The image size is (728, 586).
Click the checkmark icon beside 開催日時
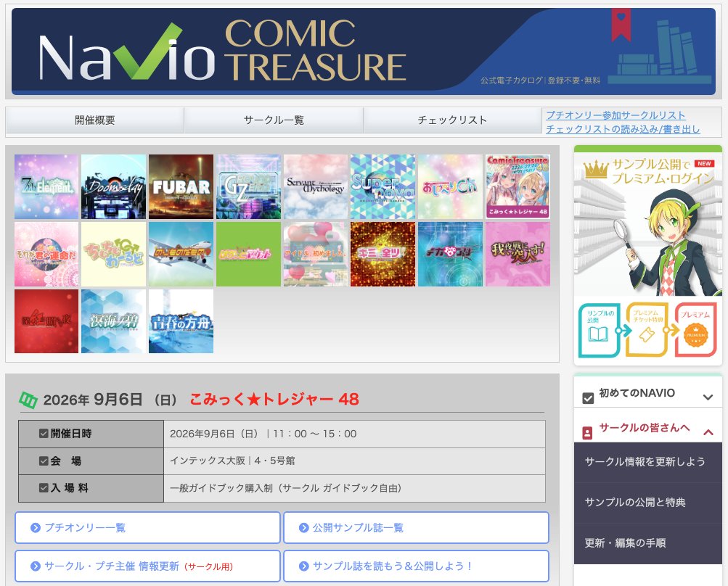click(44, 434)
